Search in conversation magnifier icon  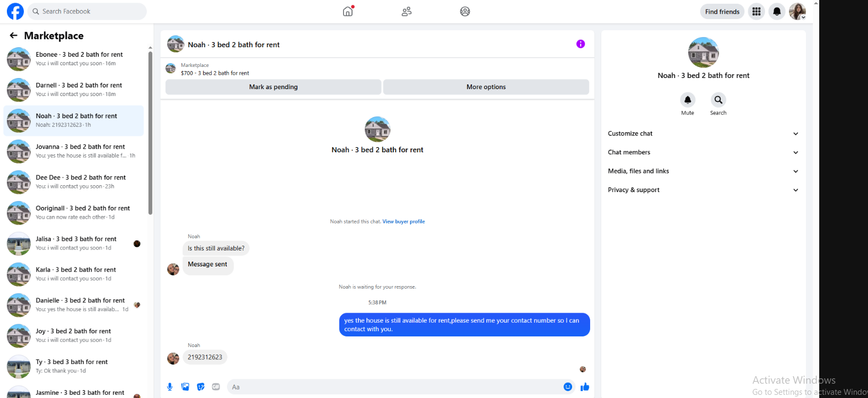(x=718, y=100)
